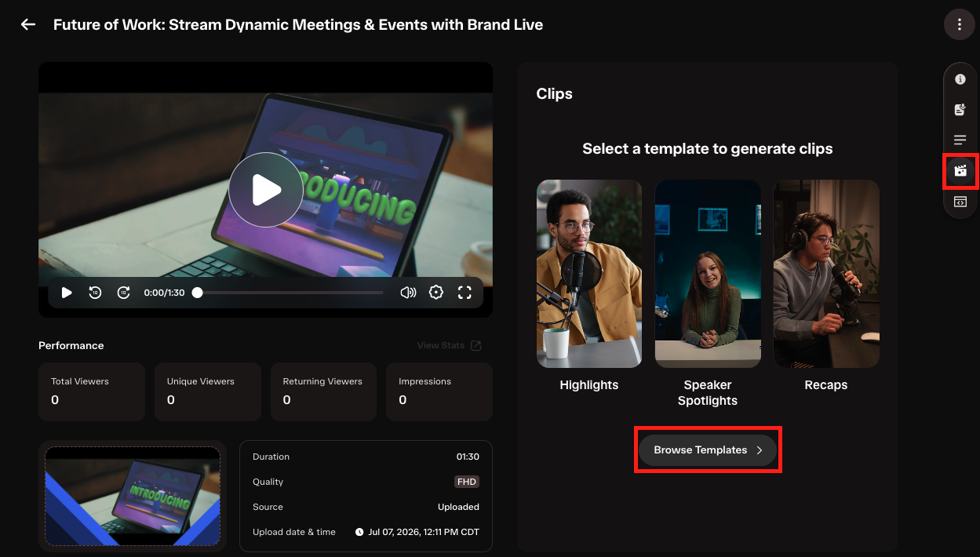Click the Browse Templates button
980x557 pixels.
tap(708, 450)
